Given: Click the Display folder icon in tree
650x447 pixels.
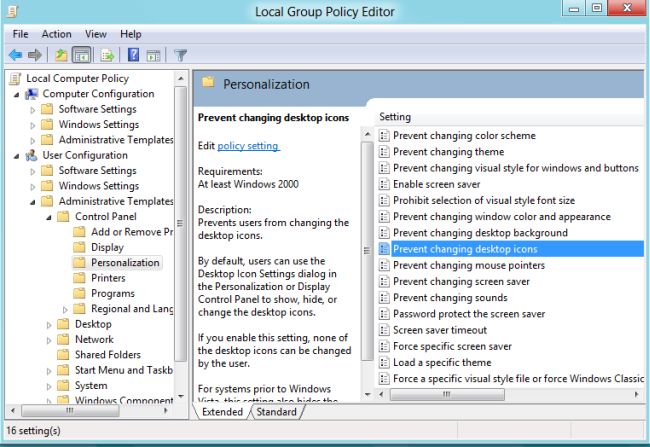Looking at the screenshot, I should coord(79,247).
